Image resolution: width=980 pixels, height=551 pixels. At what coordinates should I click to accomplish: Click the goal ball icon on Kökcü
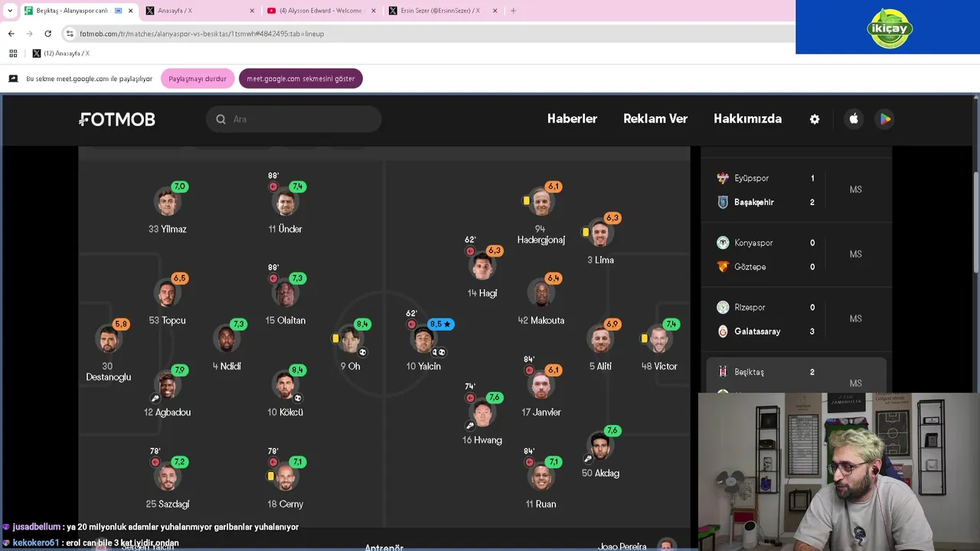[298, 398]
